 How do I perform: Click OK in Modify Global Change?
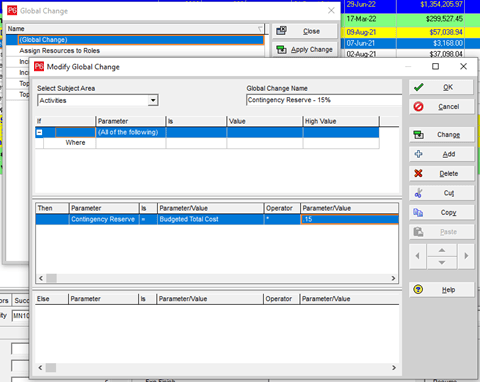pyautogui.click(x=441, y=87)
